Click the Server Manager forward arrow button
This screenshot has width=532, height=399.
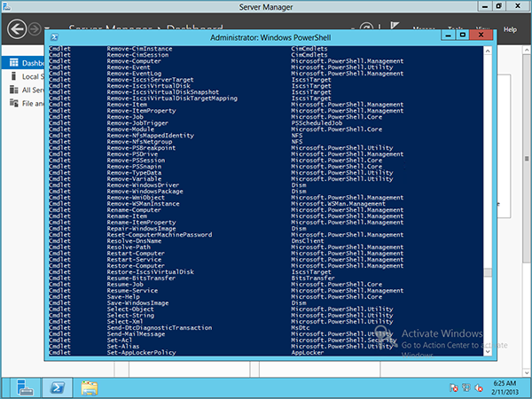coord(35,29)
